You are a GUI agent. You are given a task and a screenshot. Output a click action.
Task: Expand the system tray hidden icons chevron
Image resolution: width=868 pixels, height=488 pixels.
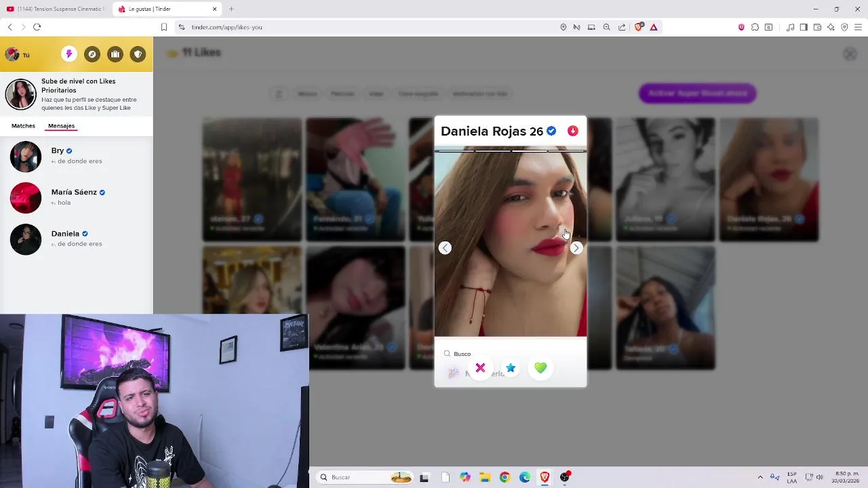[760, 477]
